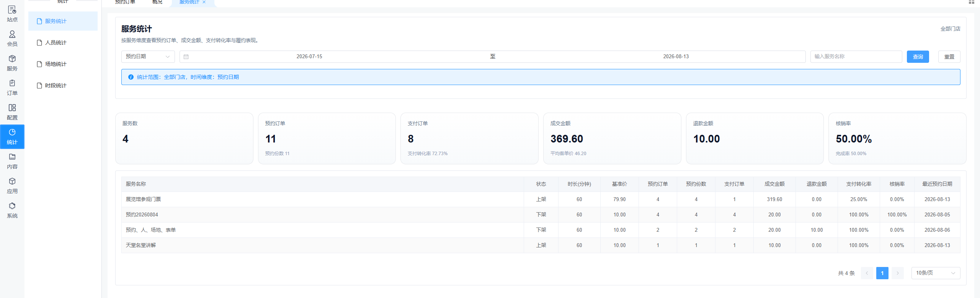This screenshot has height=298, width=980.
Task: Click the 重置 reset button
Action: (x=949, y=57)
